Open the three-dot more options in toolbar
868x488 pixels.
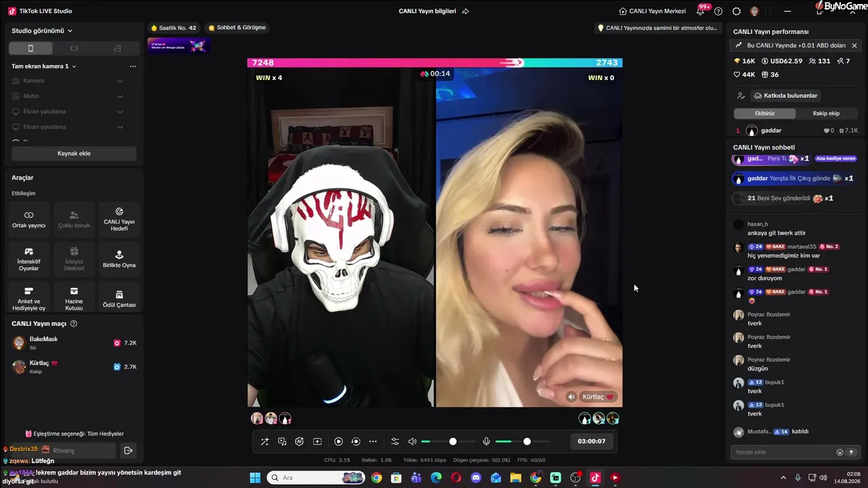click(x=373, y=441)
